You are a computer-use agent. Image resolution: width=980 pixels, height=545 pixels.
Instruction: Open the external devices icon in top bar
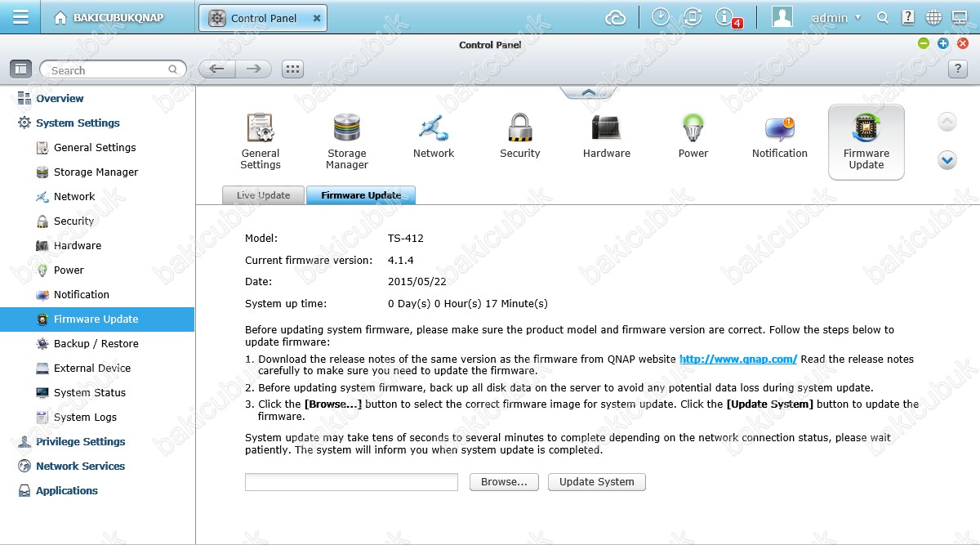coord(692,17)
